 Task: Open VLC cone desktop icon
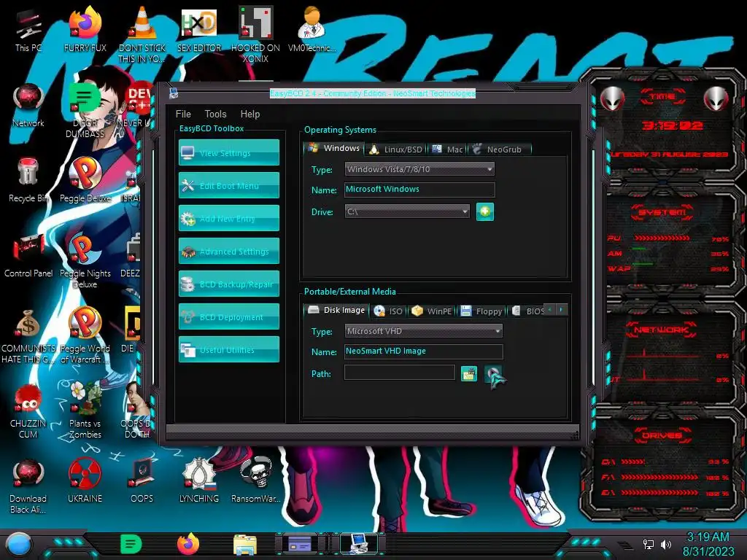(x=142, y=36)
